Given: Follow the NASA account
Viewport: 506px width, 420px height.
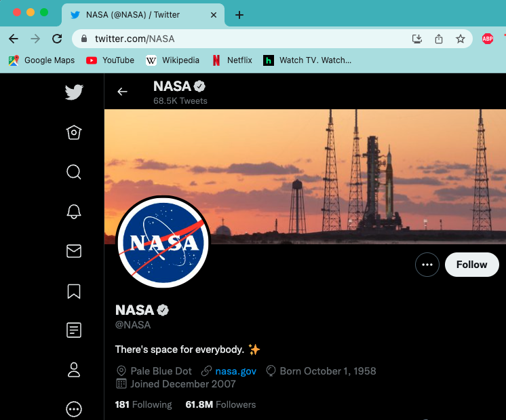Looking at the screenshot, I should pos(472,265).
